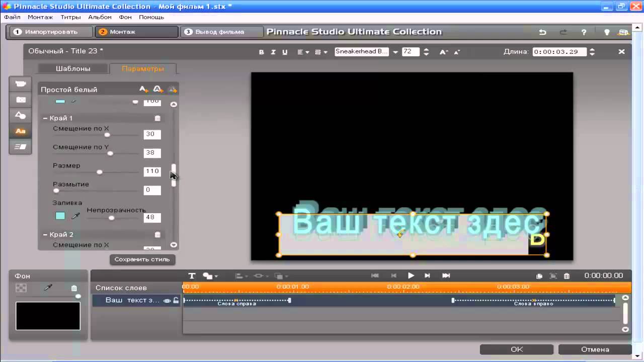The width and height of the screenshot is (644, 362).
Task: Play the title preview
Action: [411, 276]
